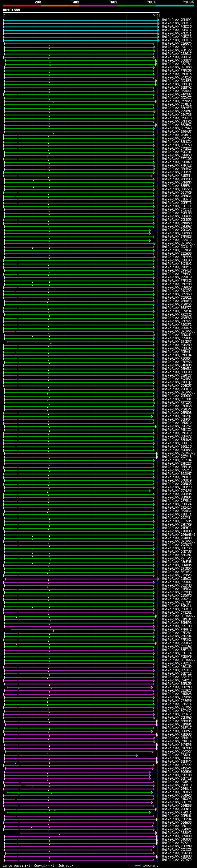Select the UniRef100_Q23617 label
This screenshot has height=868, width=197.
pyautogui.click(x=177, y=54)
